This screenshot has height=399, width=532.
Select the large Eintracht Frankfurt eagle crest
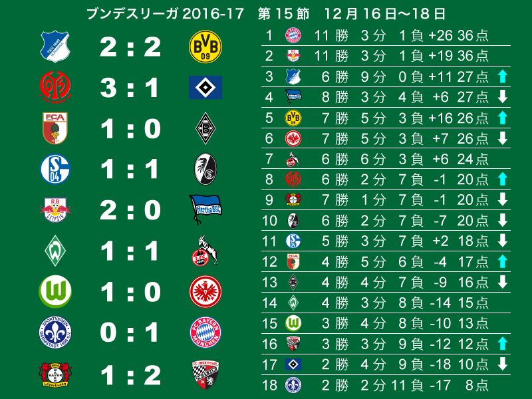(x=205, y=291)
